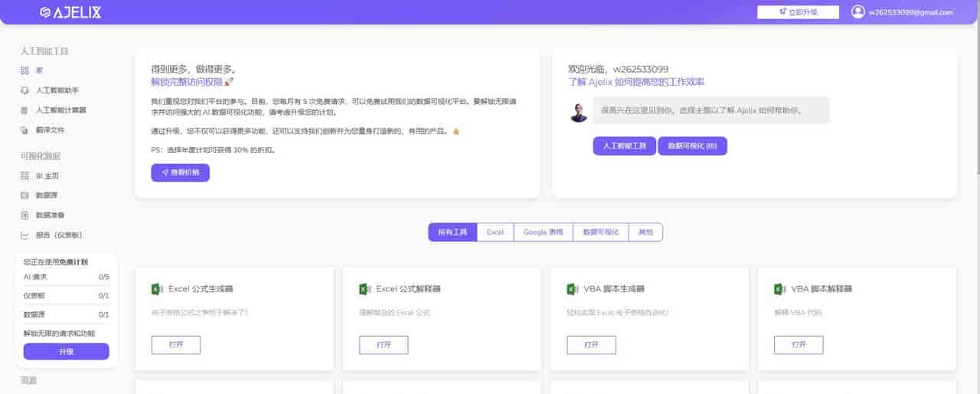Select the Google 表格 filter tab
Viewport: 980px width, 394px height.
(543, 232)
